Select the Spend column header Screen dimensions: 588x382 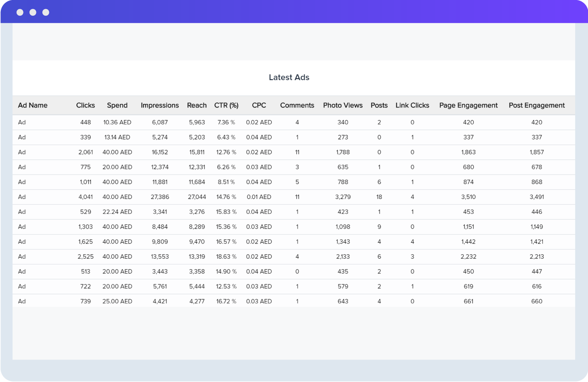click(117, 105)
